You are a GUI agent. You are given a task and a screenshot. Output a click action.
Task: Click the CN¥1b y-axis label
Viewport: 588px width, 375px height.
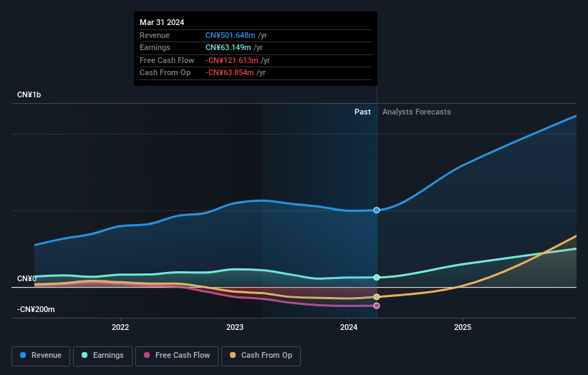29,94
